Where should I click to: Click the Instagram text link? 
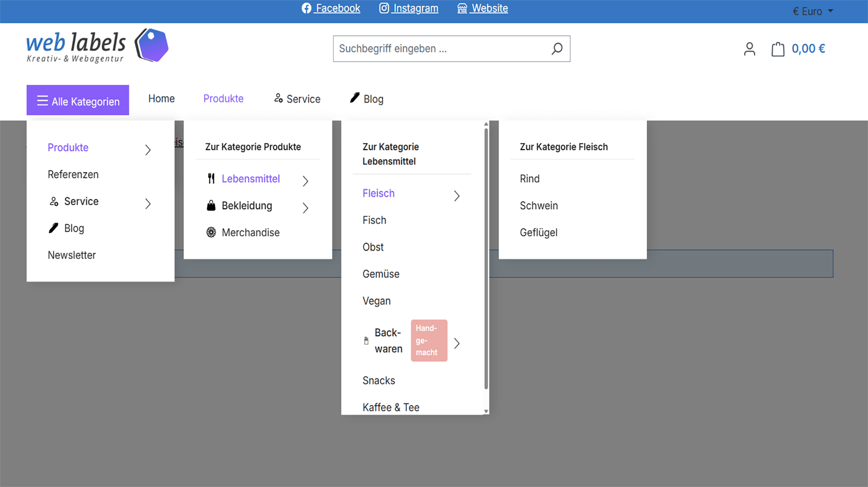click(416, 8)
